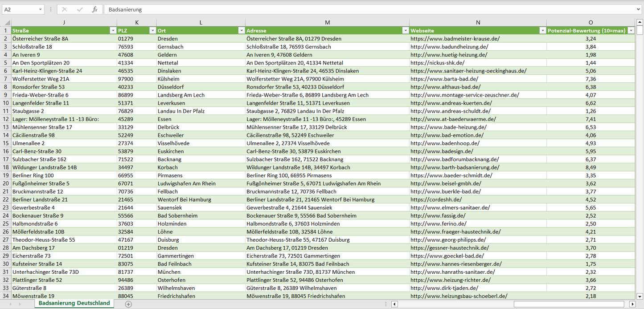The image size is (644, 309).
Task: Open link https://www.badmeister-krause.de/
Action: pyautogui.click(x=455, y=39)
